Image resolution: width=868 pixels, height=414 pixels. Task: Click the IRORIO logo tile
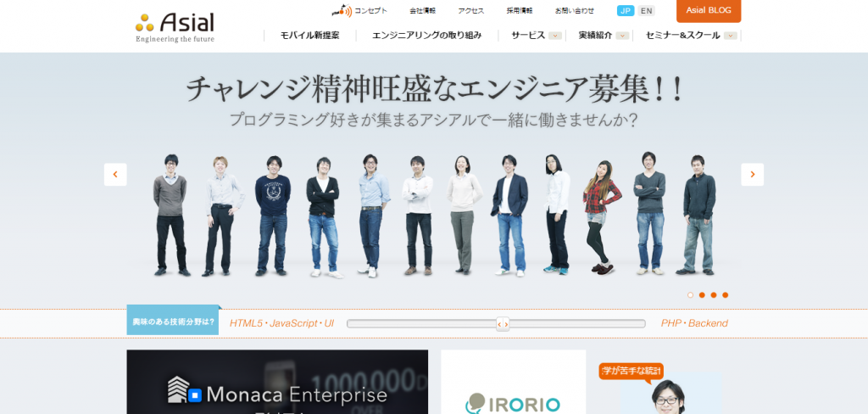pos(513,382)
